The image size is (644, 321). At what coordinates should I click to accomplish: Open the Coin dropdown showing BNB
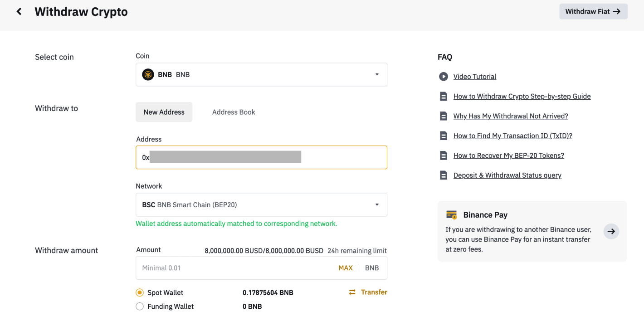261,75
